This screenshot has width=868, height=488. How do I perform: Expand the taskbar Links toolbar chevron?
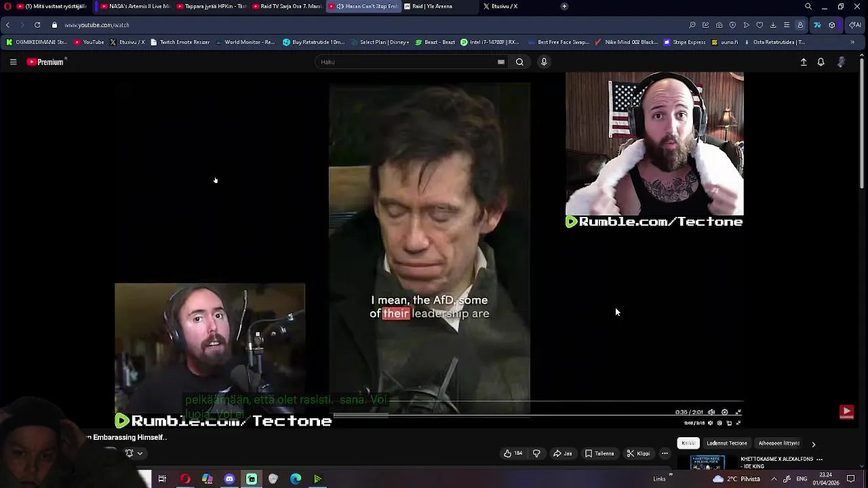[671, 475]
